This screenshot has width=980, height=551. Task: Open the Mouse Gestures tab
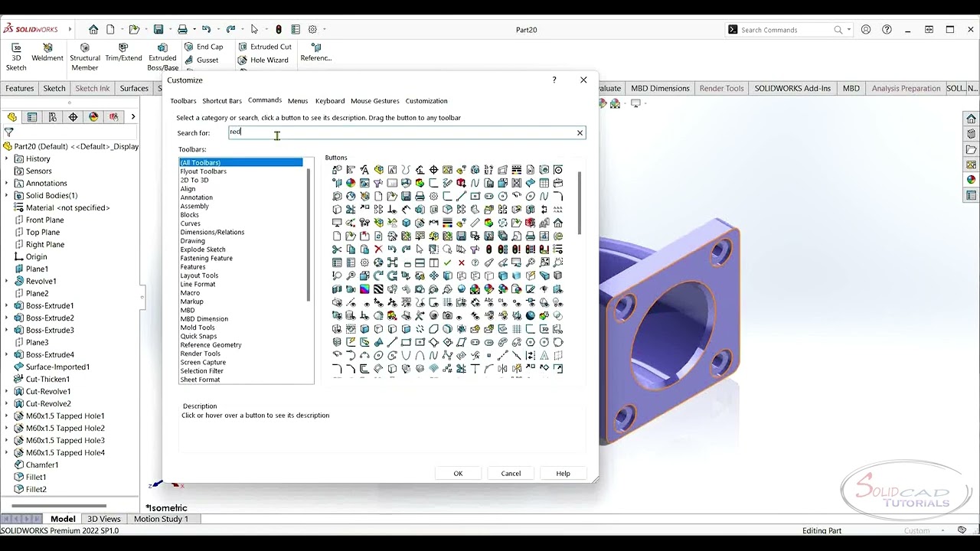(x=375, y=101)
